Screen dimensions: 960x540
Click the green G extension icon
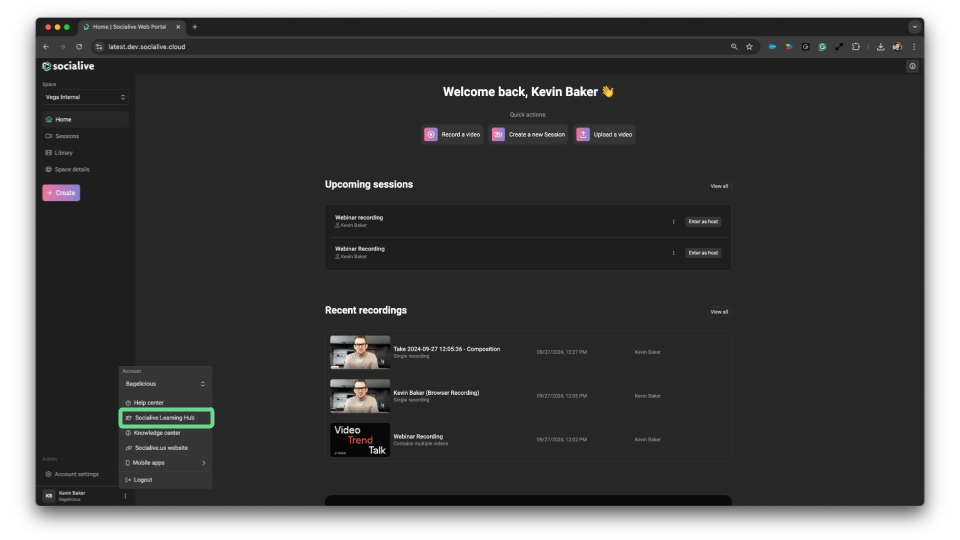(x=822, y=47)
